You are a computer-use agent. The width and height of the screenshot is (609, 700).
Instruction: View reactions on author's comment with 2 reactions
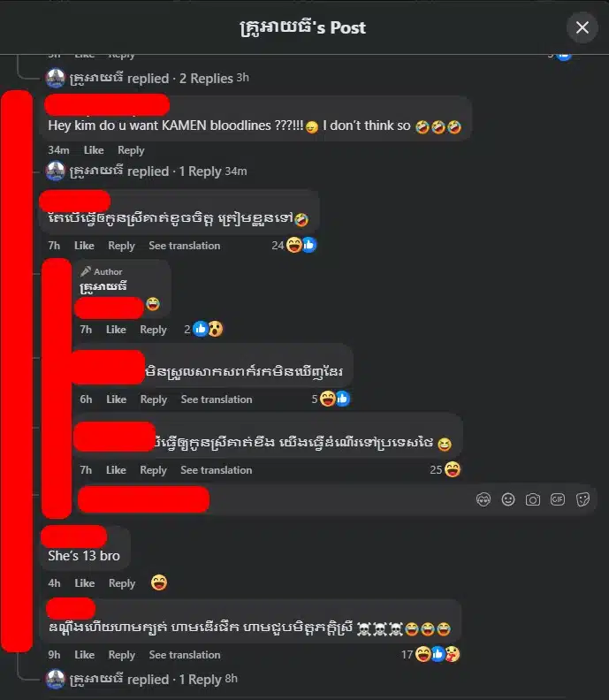coord(203,330)
